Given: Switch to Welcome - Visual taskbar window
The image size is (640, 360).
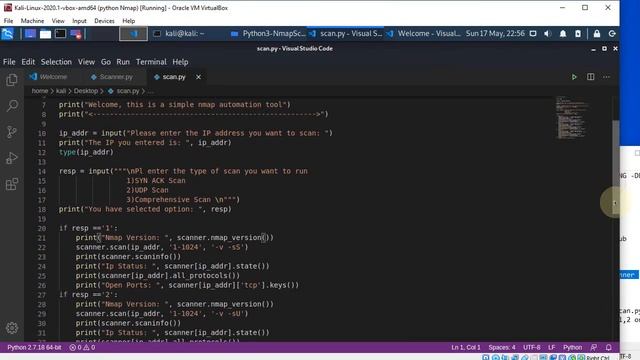Looking at the screenshot, I should pos(423,33).
